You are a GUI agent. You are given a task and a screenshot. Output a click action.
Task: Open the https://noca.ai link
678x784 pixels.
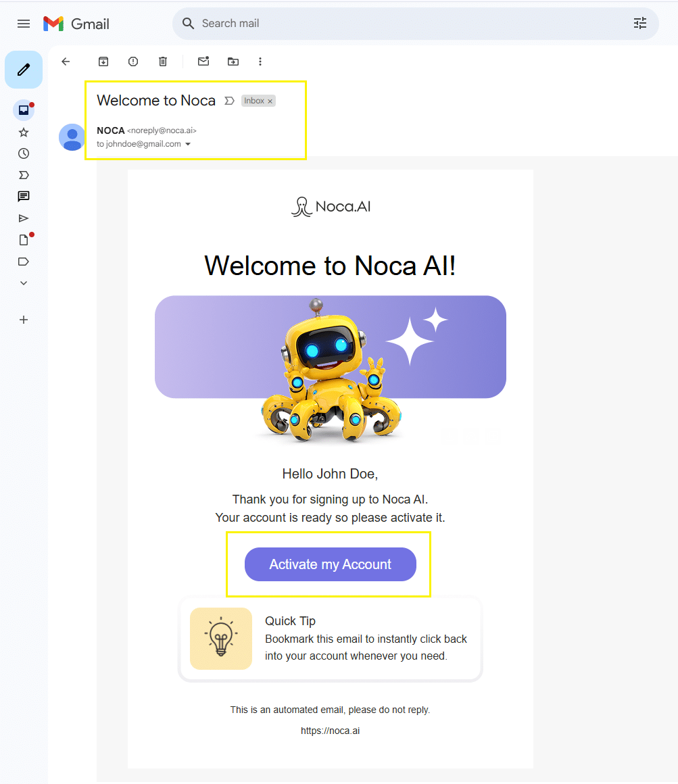(330, 731)
